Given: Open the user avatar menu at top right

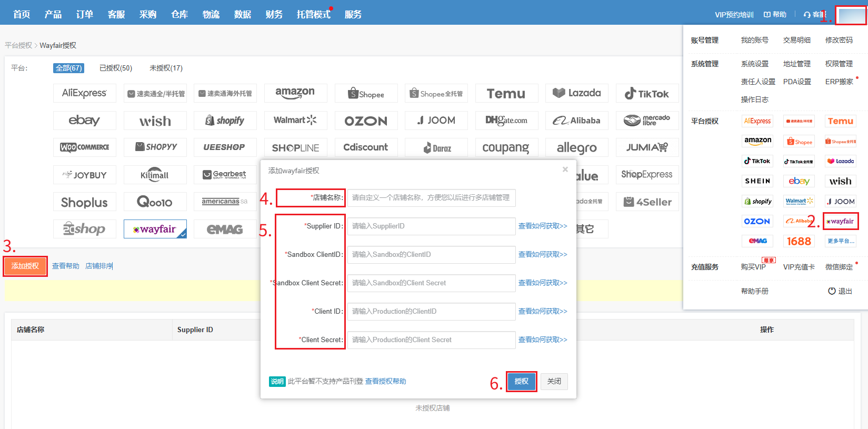Looking at the screenshot, I should click(852, 15).
